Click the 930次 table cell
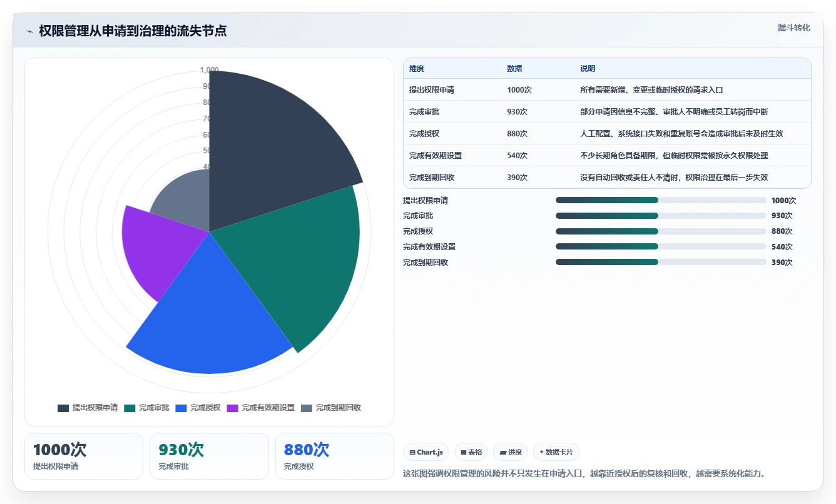The image size is (836, 504). coord(517,112)
